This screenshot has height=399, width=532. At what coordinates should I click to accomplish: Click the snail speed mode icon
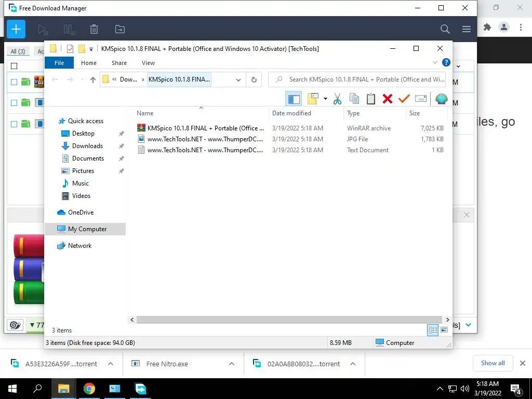pyautogui.click(x=15, y=325)
